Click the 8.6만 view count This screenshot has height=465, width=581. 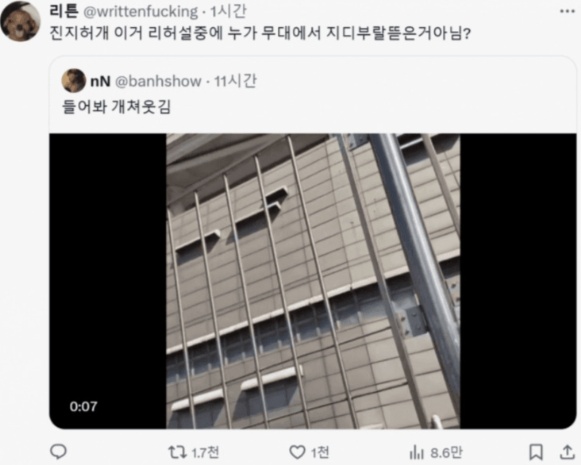click(x=446, y=452)
